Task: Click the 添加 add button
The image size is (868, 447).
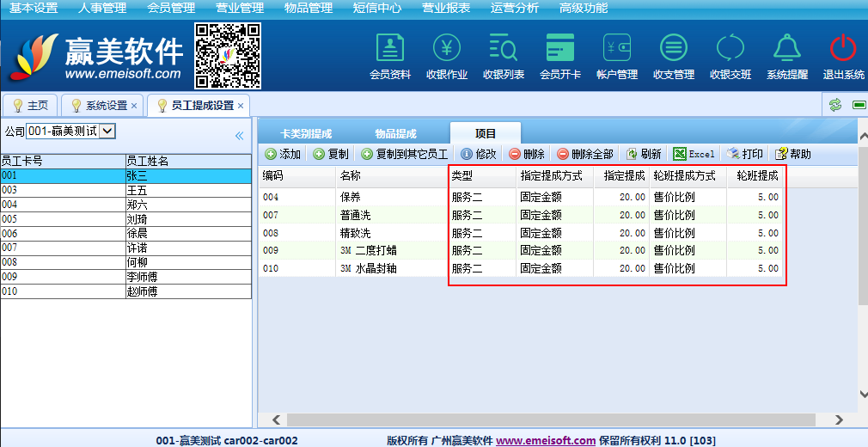Action: tap(283, 154)
